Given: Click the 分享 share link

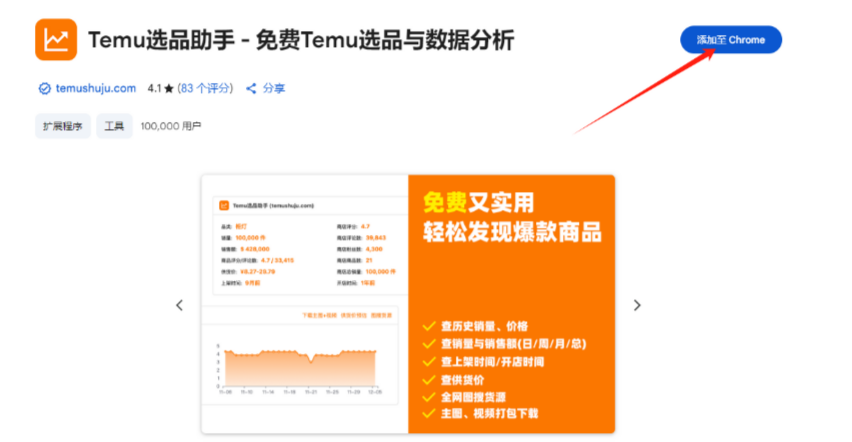Looking at the screenshot, I should [274, 88].
